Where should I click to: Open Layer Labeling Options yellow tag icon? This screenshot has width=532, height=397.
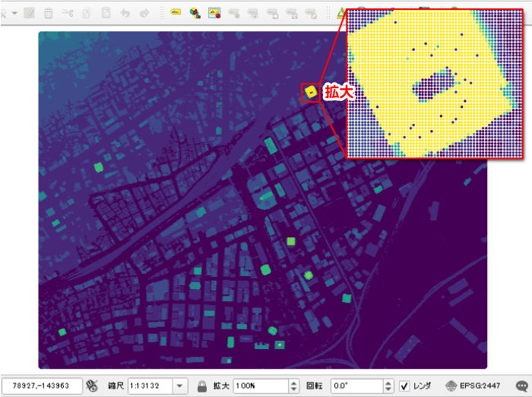pos(176,12)
